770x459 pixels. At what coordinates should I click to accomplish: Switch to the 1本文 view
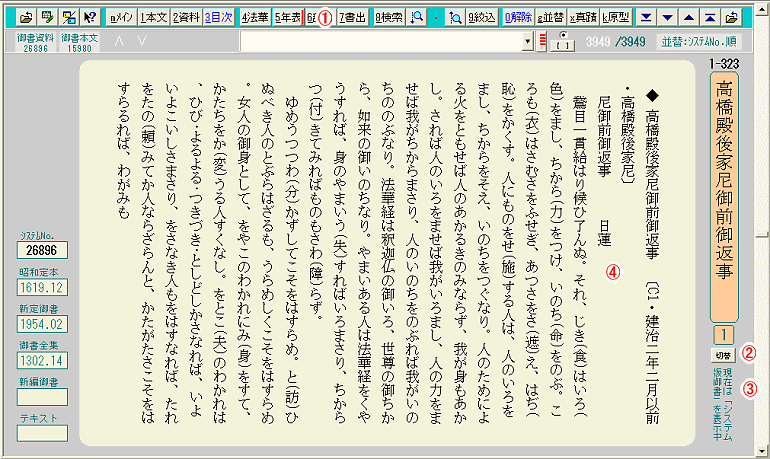154,17
